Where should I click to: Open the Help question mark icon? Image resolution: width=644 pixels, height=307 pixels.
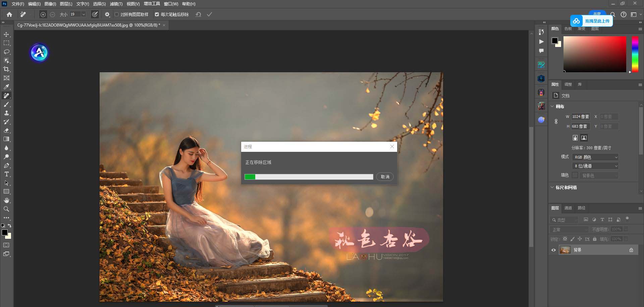[x=623, y=14]
